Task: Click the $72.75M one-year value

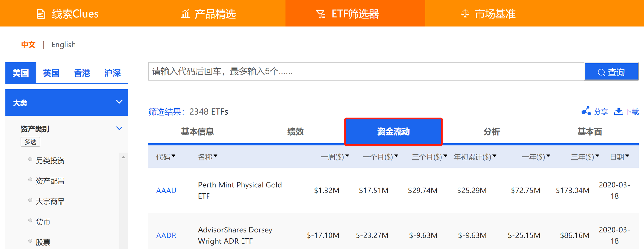Action: coord(525,190)
